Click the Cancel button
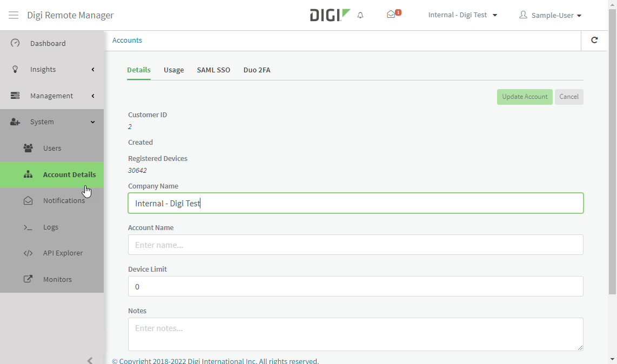 point(569,97)
